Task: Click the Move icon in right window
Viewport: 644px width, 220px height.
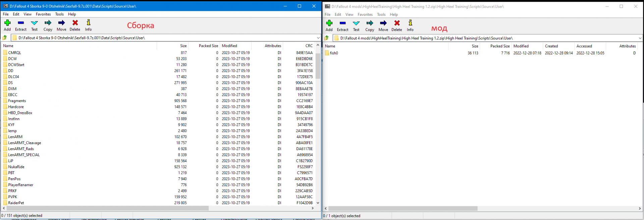Action: pyautogui.click(x=383, y=23)
